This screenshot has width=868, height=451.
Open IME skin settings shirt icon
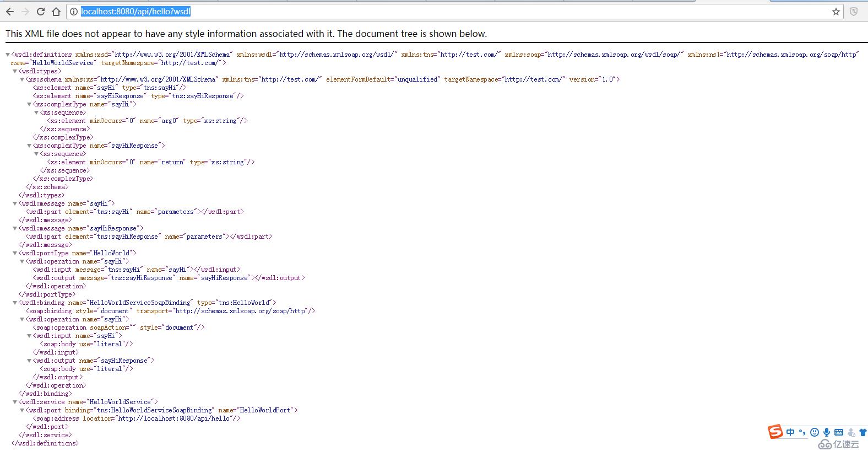click(x=862, y=432)
